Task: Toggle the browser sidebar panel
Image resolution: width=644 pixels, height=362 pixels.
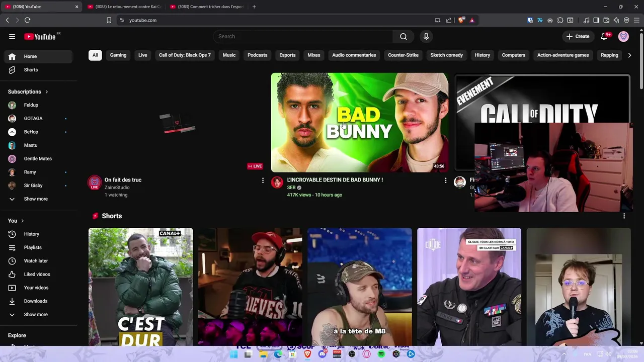Action: tap(596, 20)
